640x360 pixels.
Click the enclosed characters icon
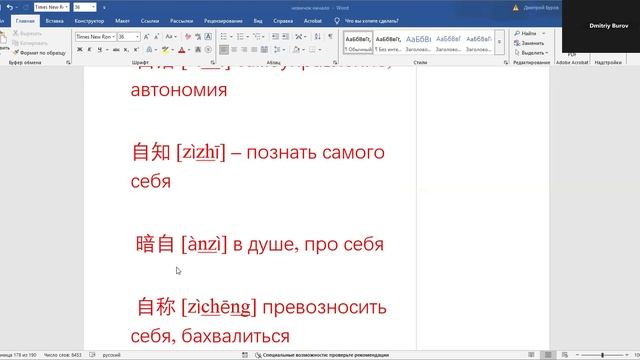pos(208,49)
